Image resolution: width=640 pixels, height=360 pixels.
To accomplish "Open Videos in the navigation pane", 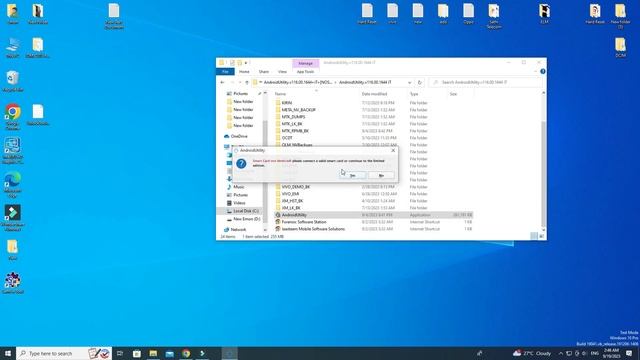I will point(239,203).
